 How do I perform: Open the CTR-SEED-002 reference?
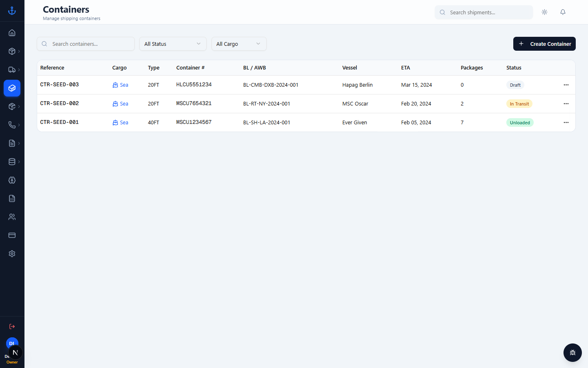coord(60,103)
